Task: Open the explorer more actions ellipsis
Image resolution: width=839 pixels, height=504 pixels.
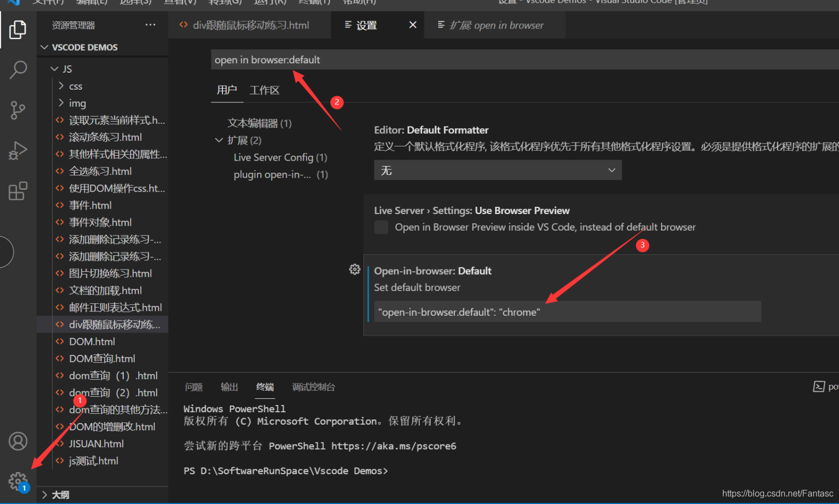Action: coord(150,25)
